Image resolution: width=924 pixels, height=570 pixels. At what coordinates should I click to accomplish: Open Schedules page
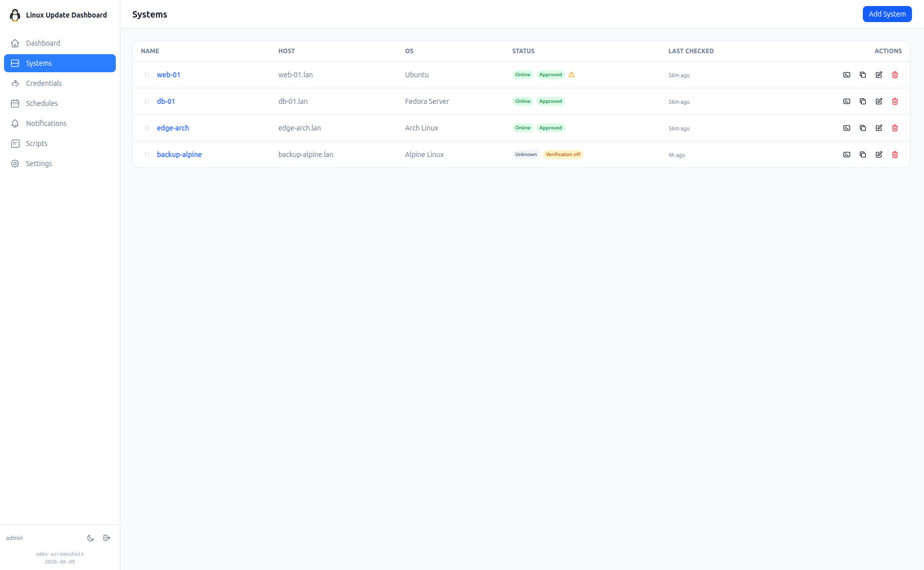pos(60,103)
